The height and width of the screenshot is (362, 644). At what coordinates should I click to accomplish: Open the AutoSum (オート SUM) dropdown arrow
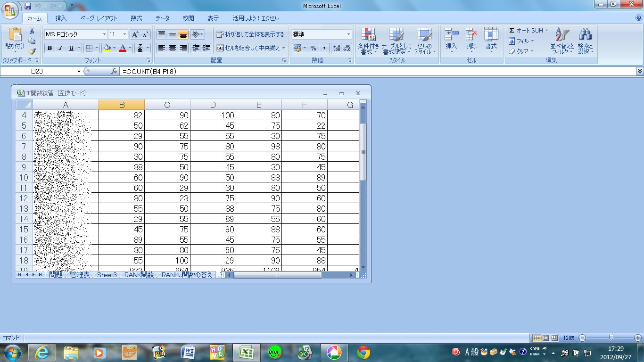coord(547,31)
